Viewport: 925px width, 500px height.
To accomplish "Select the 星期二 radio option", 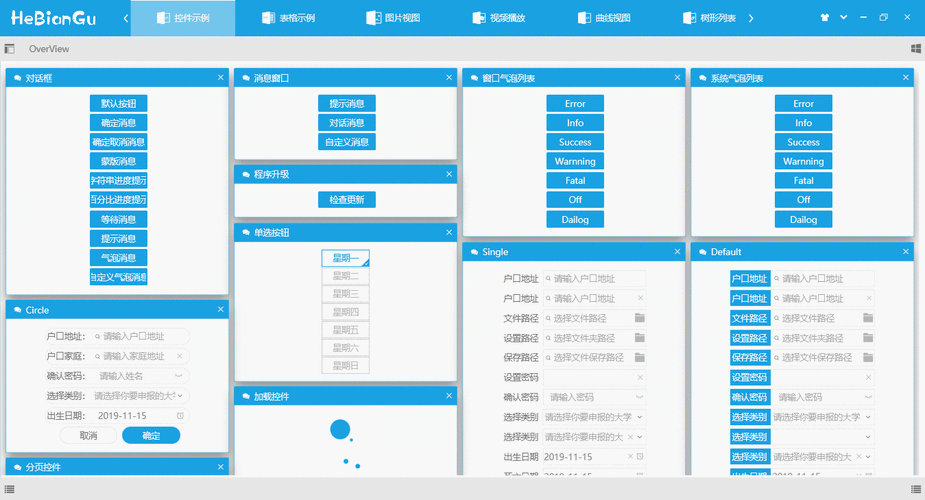I will tap(346, 276).
